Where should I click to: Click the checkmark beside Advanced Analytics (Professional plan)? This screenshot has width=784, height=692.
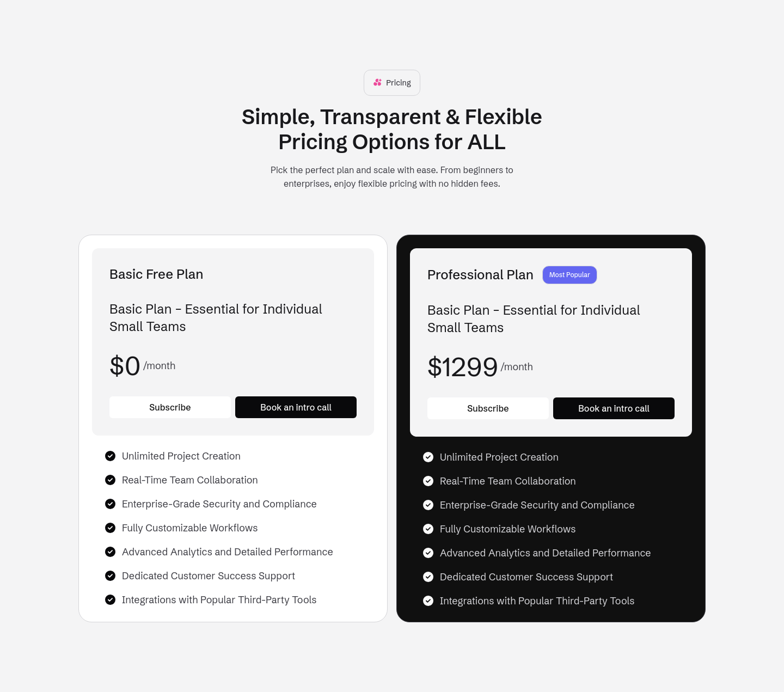tap(428, 553)
